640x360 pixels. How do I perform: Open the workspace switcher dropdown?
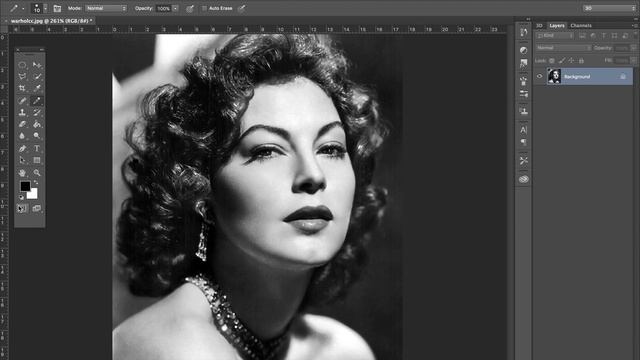coord(609,8)
